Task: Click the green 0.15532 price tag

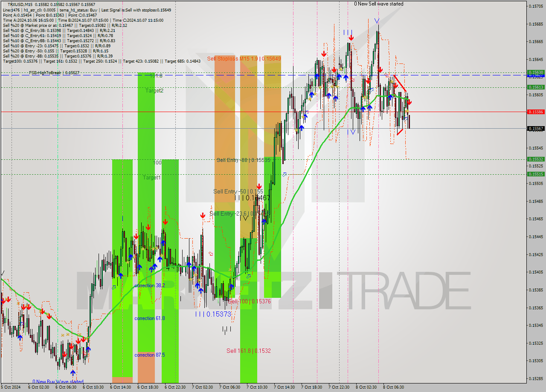Action: click(536, 159)
